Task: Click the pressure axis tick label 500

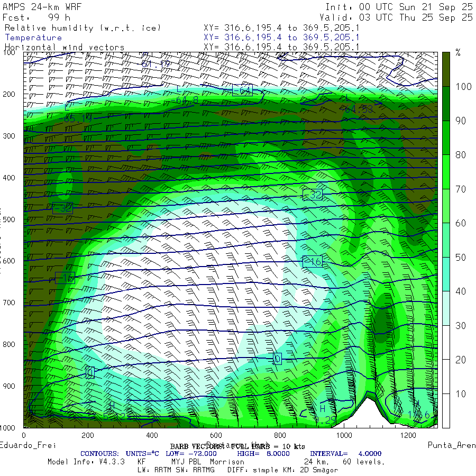Action: [9, 219]
